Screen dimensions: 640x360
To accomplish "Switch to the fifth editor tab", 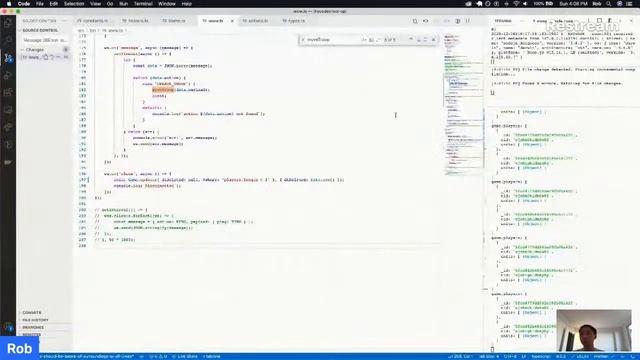I will 257,21.
